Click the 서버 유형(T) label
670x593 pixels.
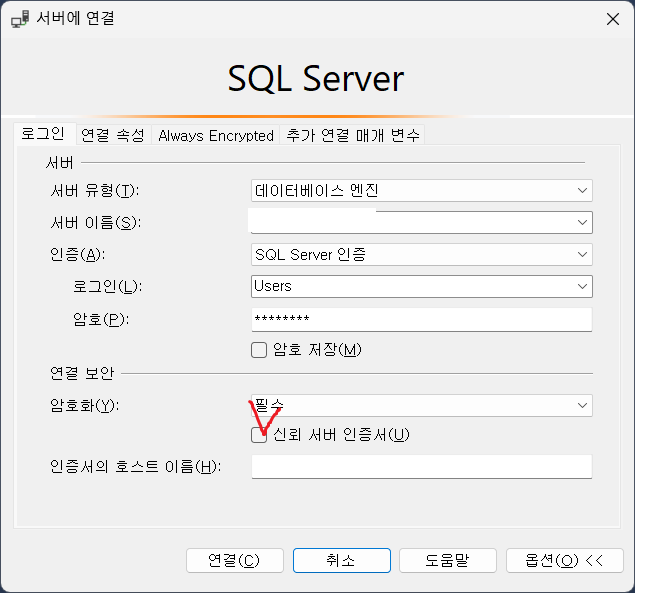pyautogui.click(x=95, y=191)
